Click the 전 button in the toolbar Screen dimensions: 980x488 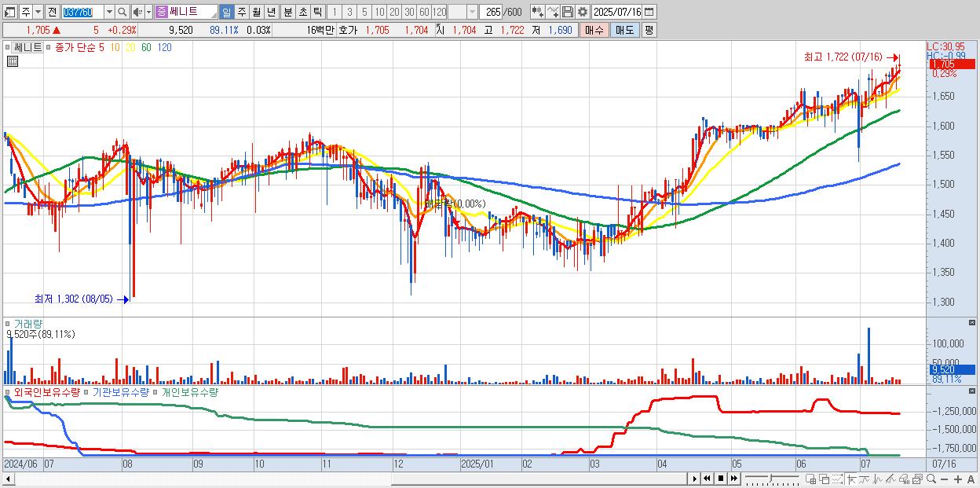coord(52,12)
